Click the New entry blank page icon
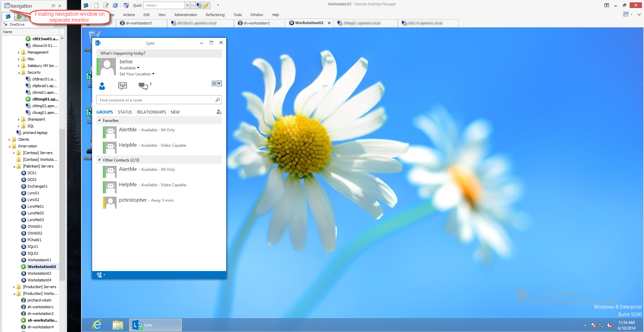 [x=96, y=5]
